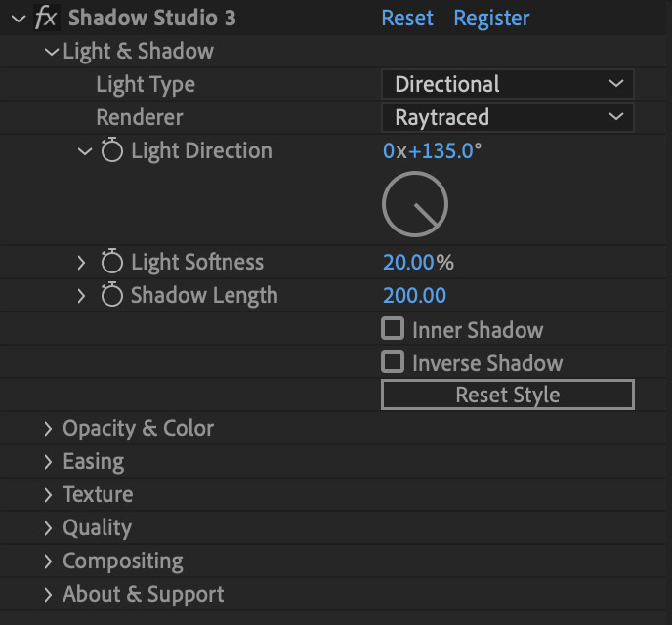Open the Renderer dropdown
Viewport: 672px width, 625px height.
coord(507,118)
